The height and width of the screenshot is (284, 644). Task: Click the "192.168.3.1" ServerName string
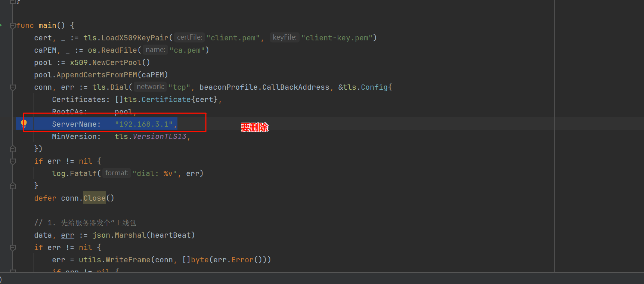144,124
